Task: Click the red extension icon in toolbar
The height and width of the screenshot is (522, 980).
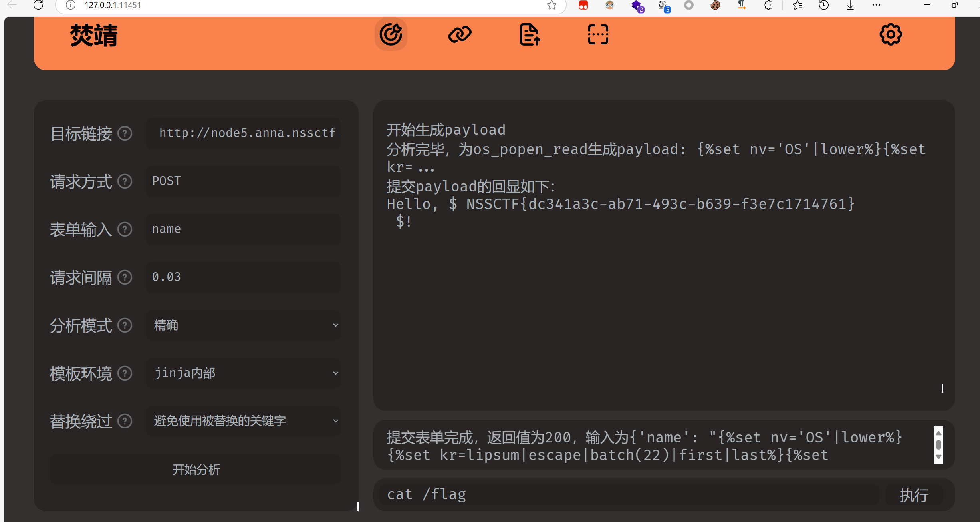Action: click(x=583, y=5)
